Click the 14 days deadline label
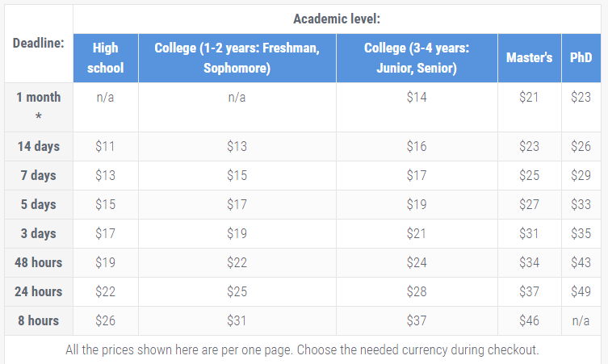Image resolution: width=608 pixels, height=364 pixels. (x=39, y=147)
